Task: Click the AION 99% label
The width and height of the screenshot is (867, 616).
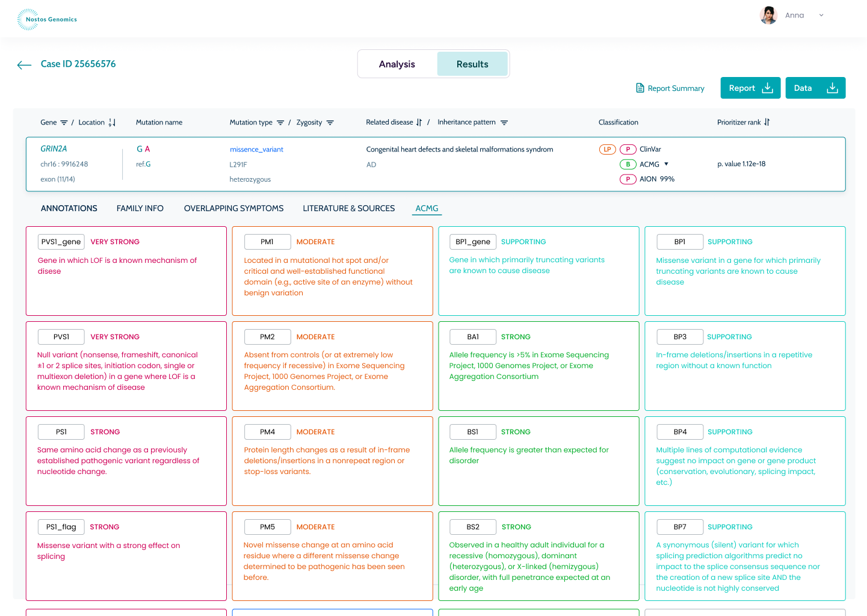Action: tap(657, 179)
